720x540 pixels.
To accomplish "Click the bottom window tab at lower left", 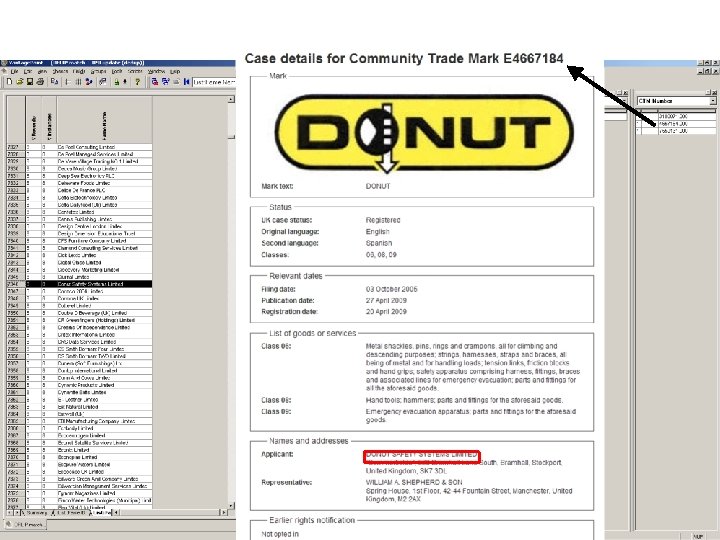I will pos(25,524).
